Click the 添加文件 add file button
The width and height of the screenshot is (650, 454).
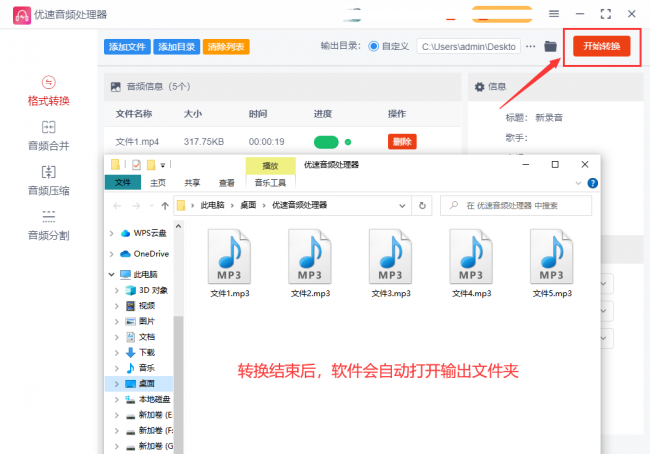coord(127,47)
